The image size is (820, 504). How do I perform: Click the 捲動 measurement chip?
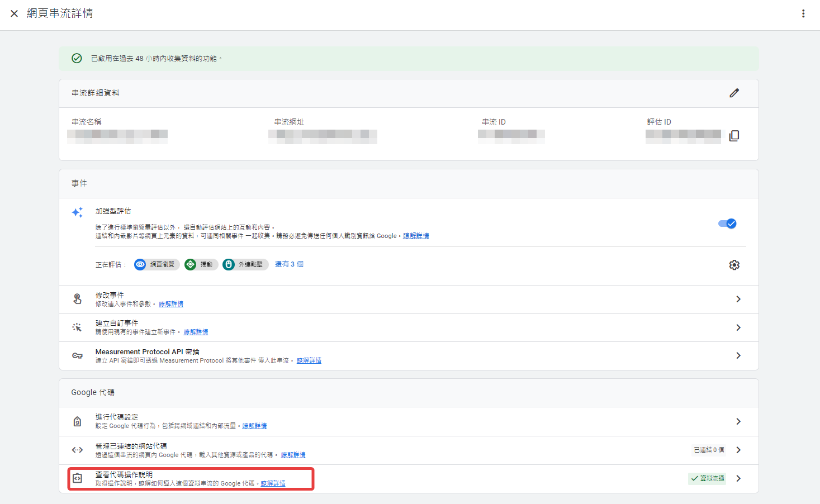(x=201, y=264)
